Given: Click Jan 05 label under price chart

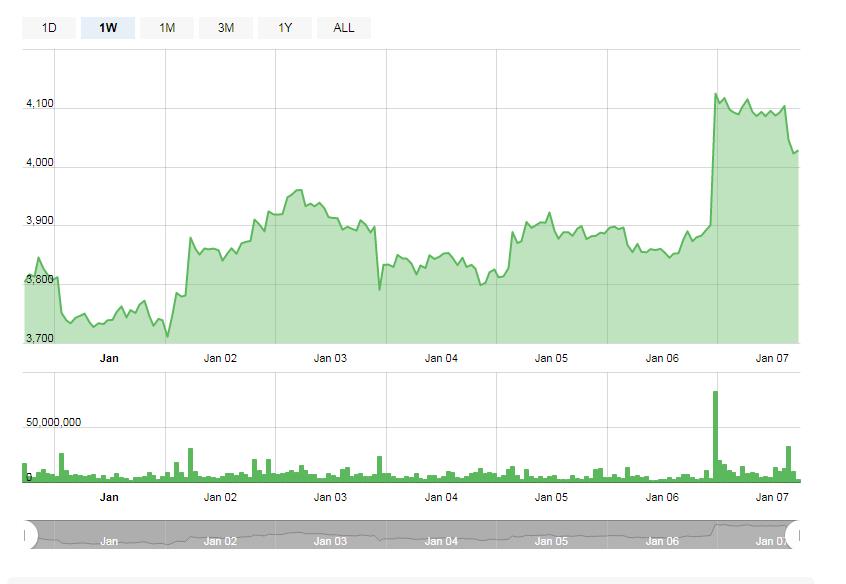Looking at the screenshot, I should 551,358.
